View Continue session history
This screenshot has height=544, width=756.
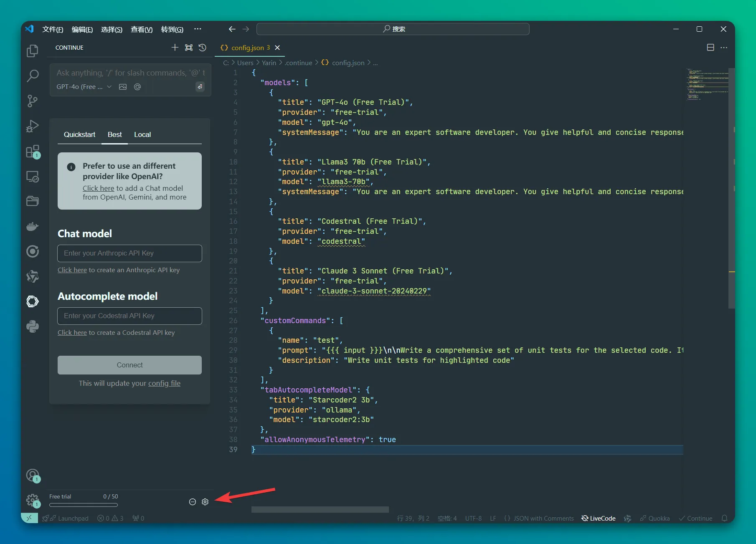coord(203,48)
